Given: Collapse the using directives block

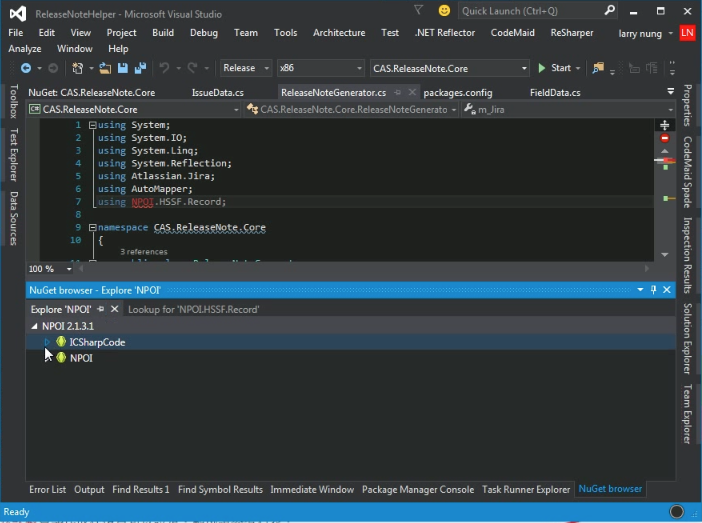Looking at the screenshot, I should (92, 125).
